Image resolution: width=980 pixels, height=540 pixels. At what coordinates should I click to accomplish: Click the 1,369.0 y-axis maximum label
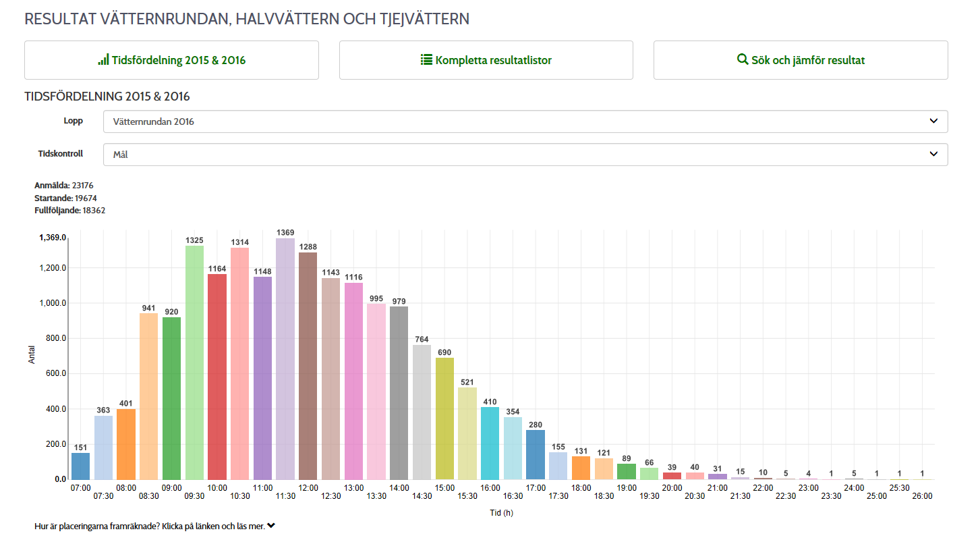coord(53,238)
